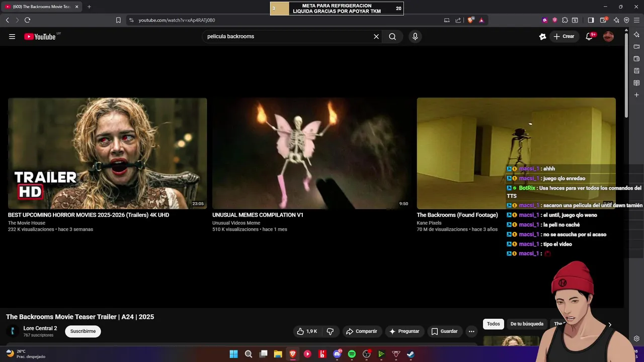The height and width of the screenshot is (362, 644).
Task: Open Brave Wallet toolbar icon
Action: (x=604, y=20)
